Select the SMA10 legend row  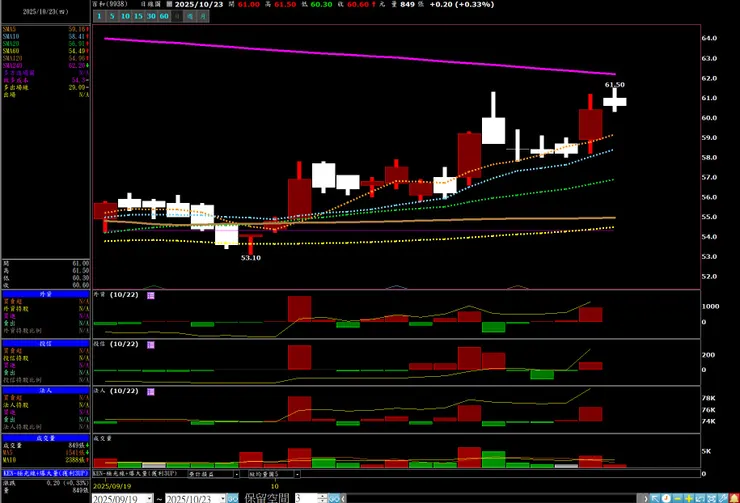pyautogui.click(x=46, y=36)
